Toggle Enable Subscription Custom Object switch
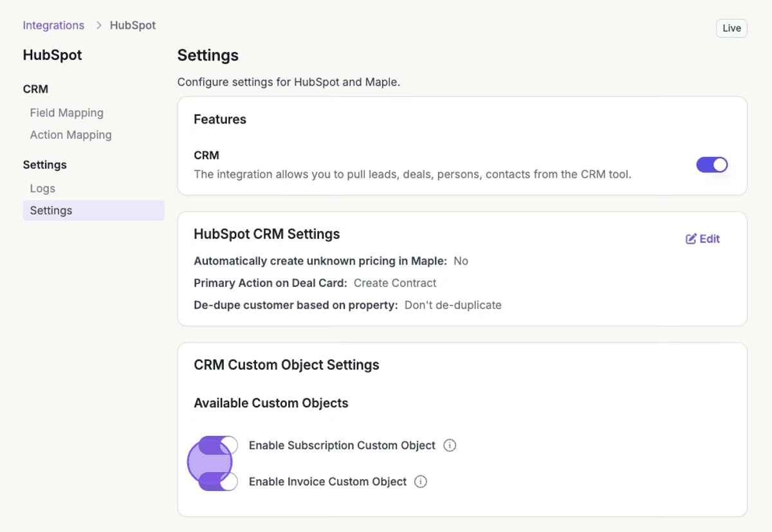 219,445
